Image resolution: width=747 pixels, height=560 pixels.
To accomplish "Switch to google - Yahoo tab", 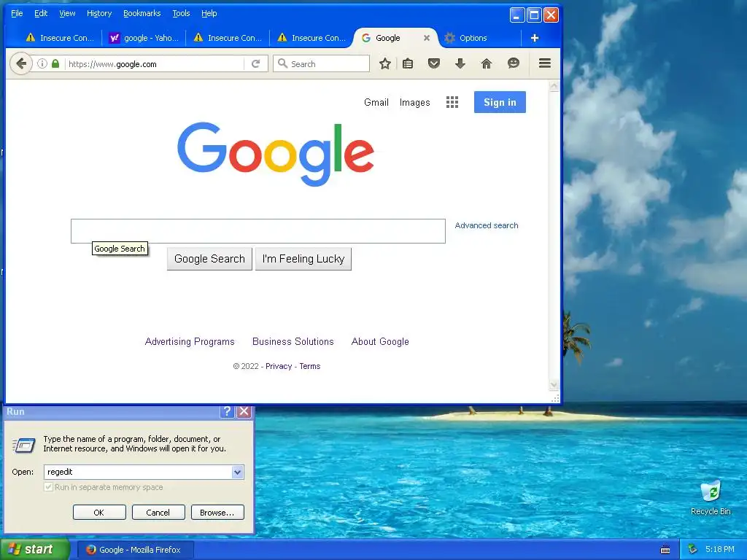I will pyautogui.click(x=144, y=38).
